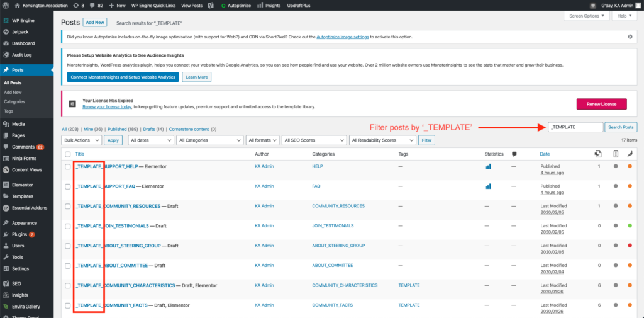Click the search field containing _TEMPLATE

pos(575,128)
